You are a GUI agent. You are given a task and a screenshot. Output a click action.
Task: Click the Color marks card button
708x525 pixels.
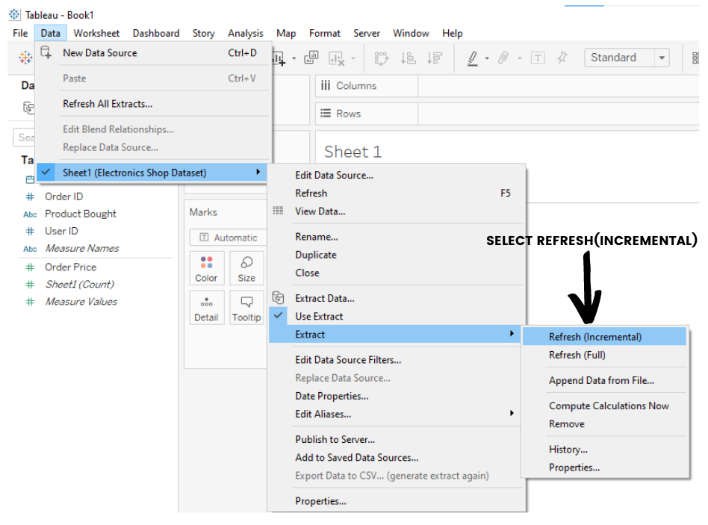(206, 268)
